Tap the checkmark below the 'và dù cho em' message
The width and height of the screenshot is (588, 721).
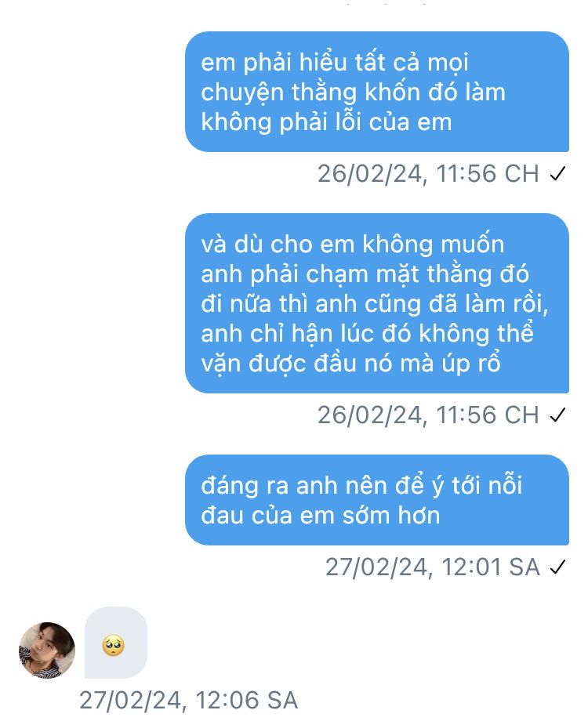pyautogui.click(x=557, y=415)
